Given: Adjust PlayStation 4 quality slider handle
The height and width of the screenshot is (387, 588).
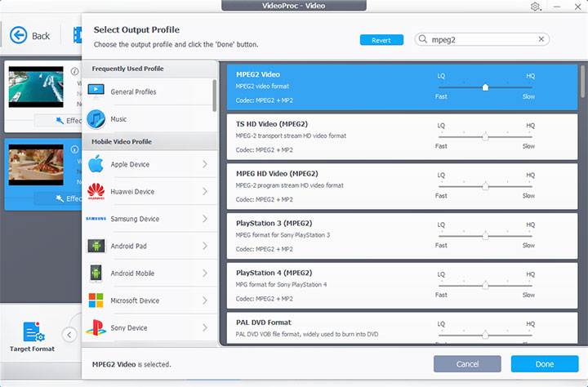Looking at the screenshot, I should [x=485, y=286].
